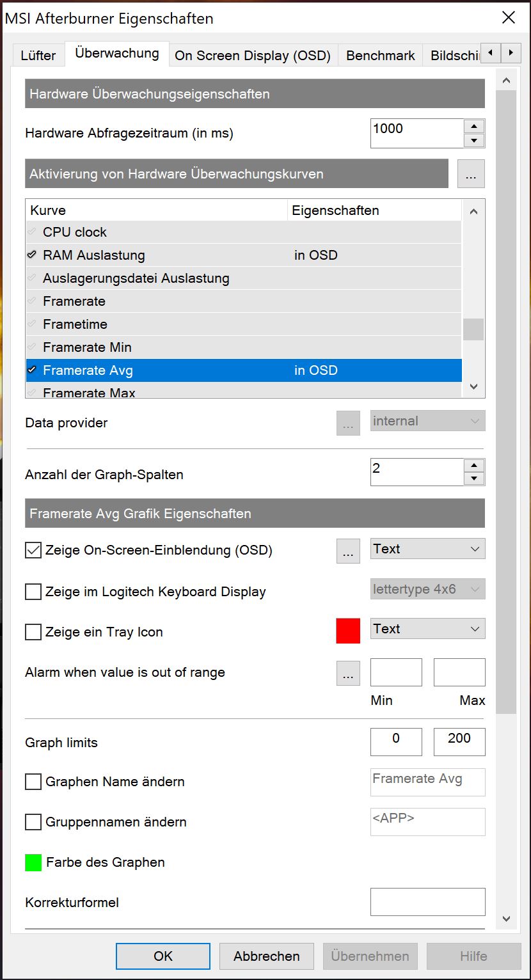Open alarm settings ellipsis button
Screen dimensions: 531x980
click(348, 673)
